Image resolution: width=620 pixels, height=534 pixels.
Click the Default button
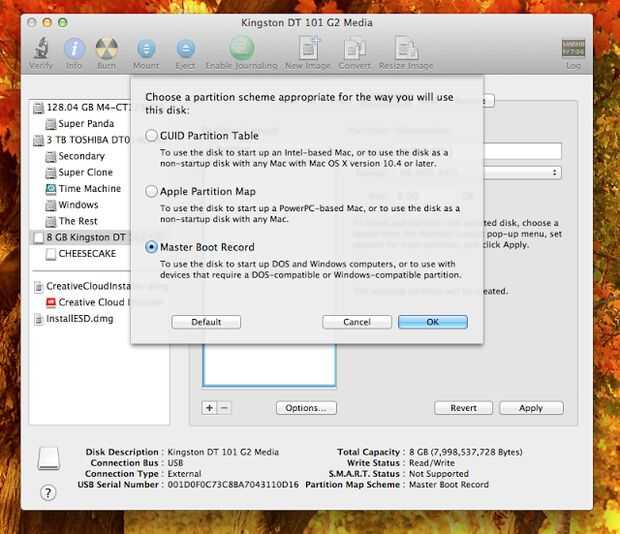tap(206, 322)
